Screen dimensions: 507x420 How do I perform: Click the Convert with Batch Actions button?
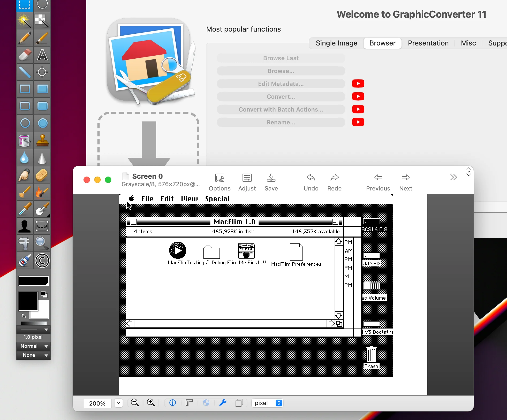(281, 109)
